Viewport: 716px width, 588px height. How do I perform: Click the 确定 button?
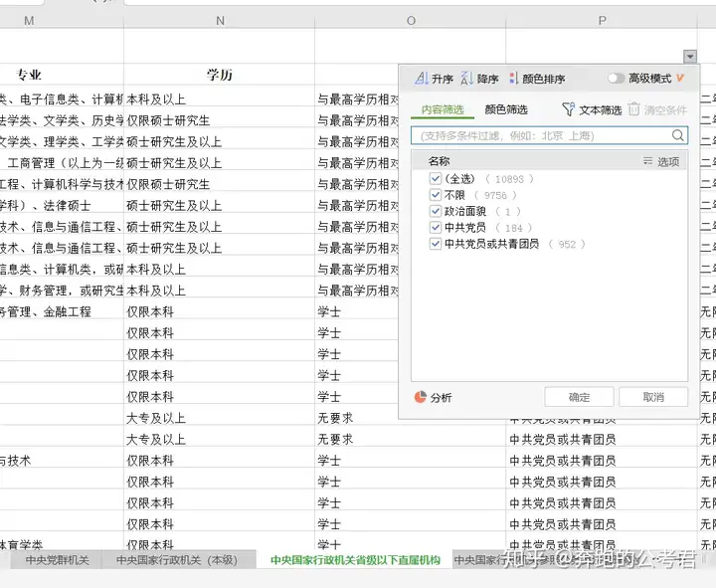[579, 397]
